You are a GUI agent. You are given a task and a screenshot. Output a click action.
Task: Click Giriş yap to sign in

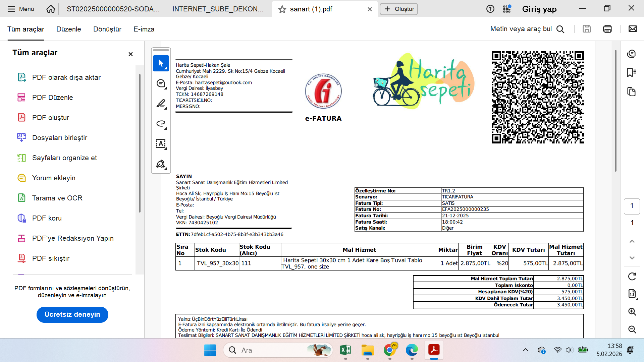[539, 9]
